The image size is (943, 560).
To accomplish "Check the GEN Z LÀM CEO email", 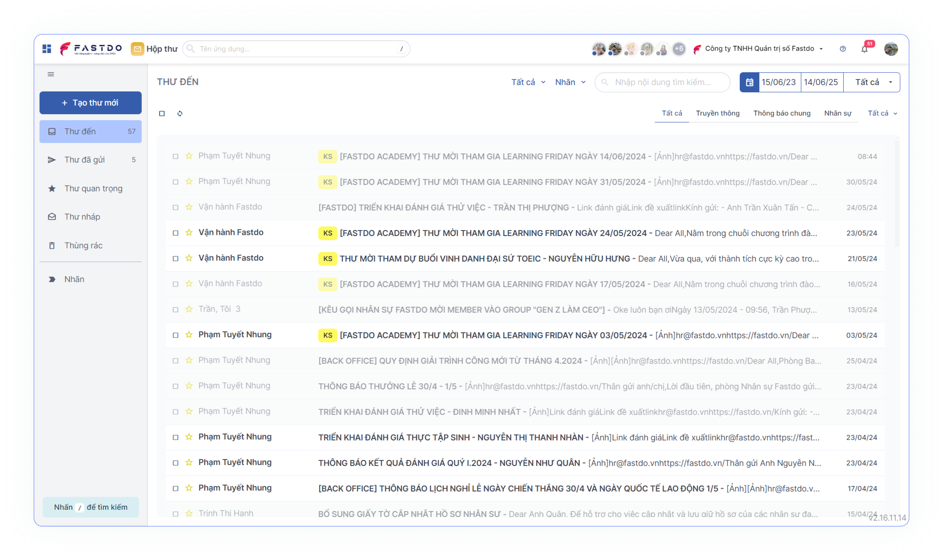I will [x=176, y=309].
